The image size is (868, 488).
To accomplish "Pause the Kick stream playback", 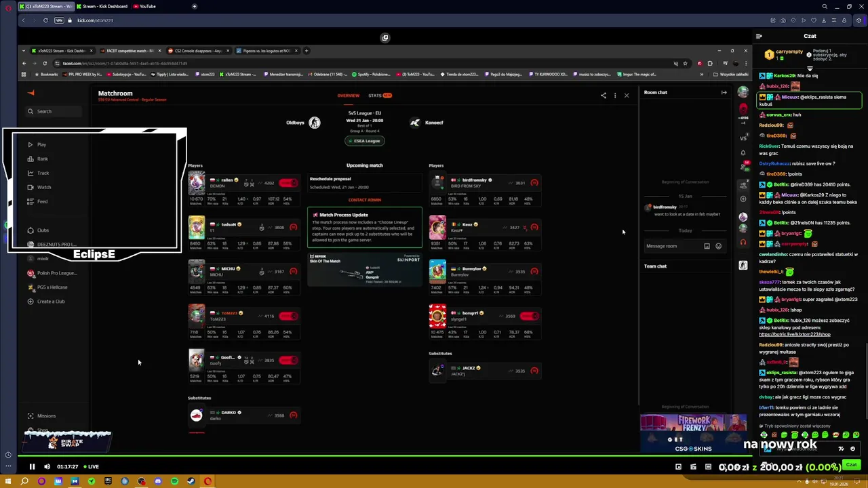I will (x=32, y=466).
